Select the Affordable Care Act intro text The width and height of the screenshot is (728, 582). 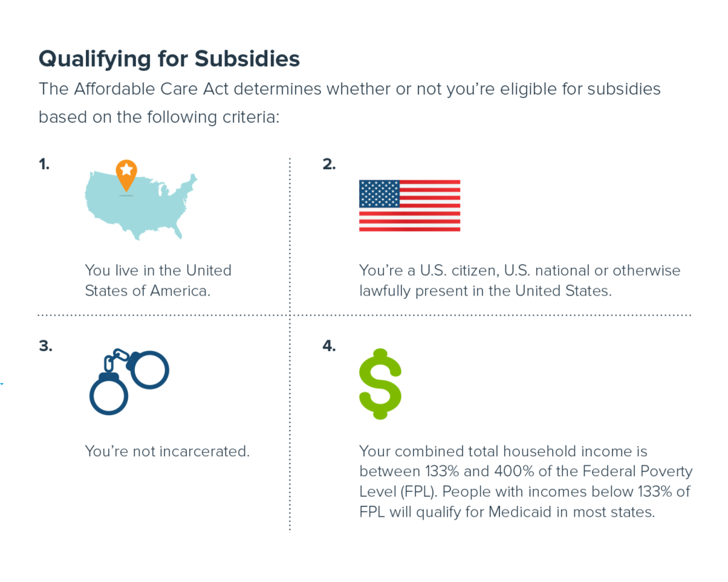(x=350, y=102)
